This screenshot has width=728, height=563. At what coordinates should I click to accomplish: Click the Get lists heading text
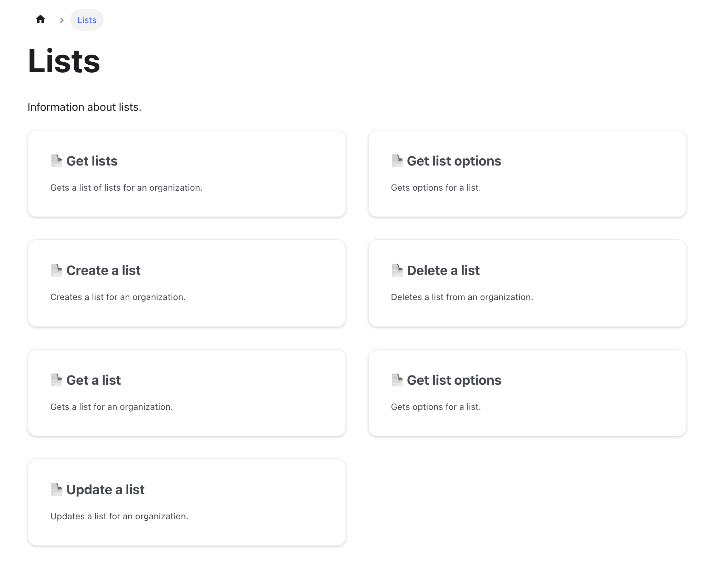92,160
